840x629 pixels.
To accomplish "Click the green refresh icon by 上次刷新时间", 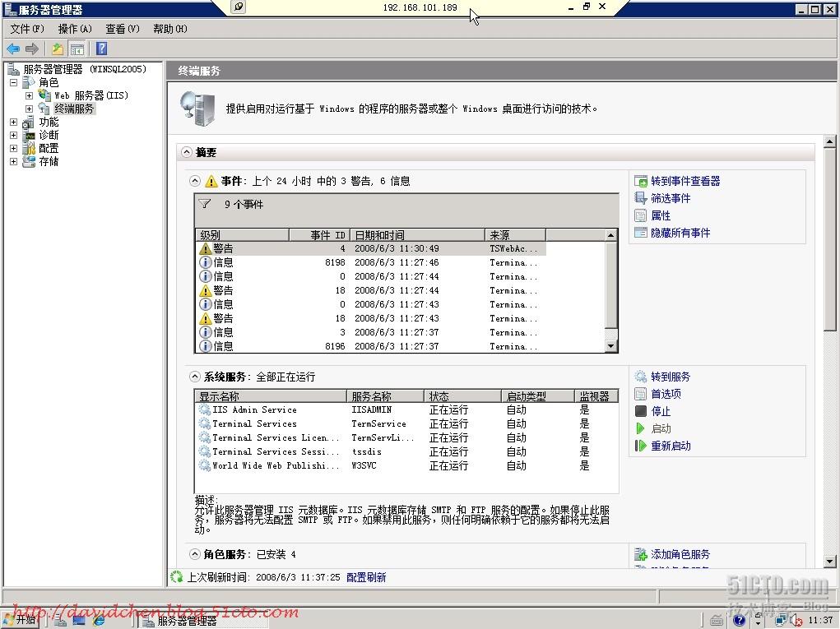I will pyautogui.click(x=177, y=577).
